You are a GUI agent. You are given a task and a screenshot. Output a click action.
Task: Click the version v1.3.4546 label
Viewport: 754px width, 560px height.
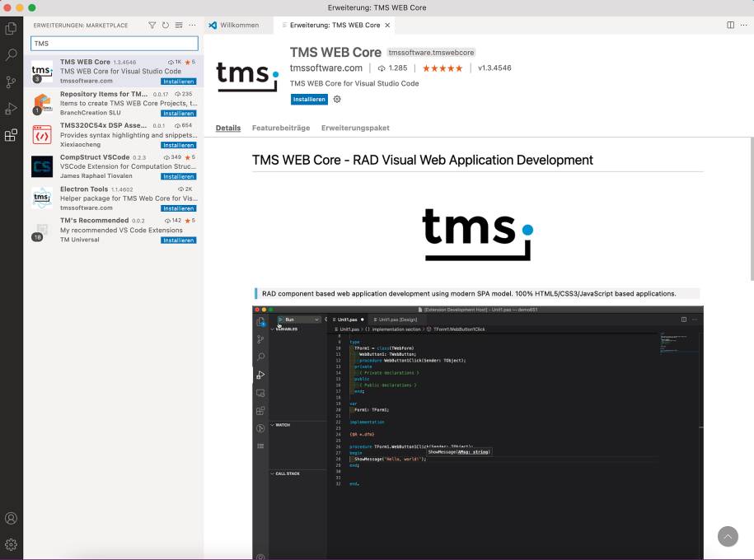494,68
